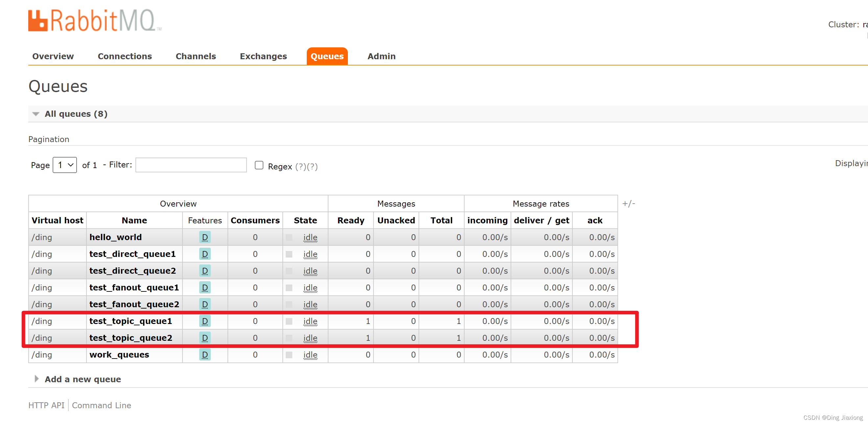This screenshot has height=424, width=868.
Task: Click the D feature badge for test_fanout_queue1
Action: pos(205,288)
